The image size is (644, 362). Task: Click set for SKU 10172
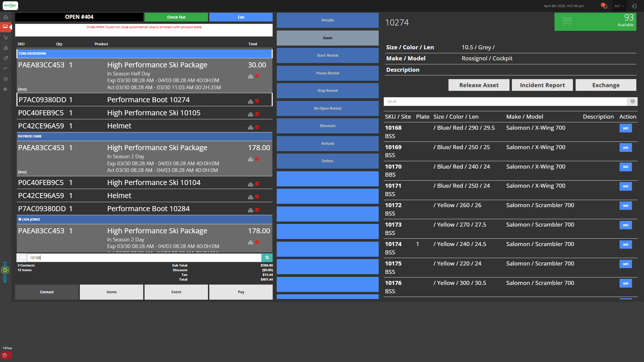[x=625, y=205]
